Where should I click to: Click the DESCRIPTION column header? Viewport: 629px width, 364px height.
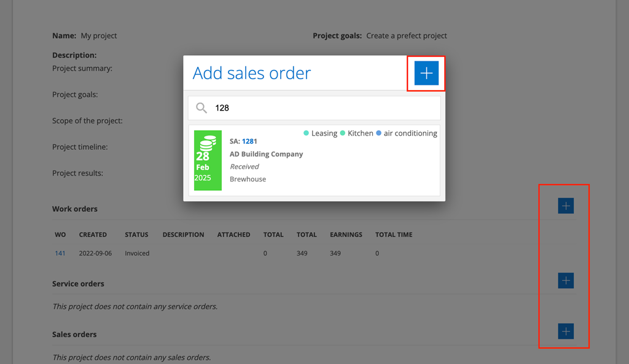click(183, 234)
